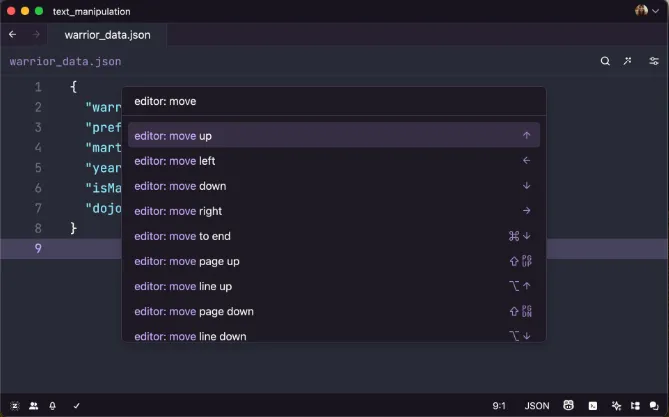Click into the command palette search field
This screenshot has width=669, height=417.
click(x=334, y=101)
